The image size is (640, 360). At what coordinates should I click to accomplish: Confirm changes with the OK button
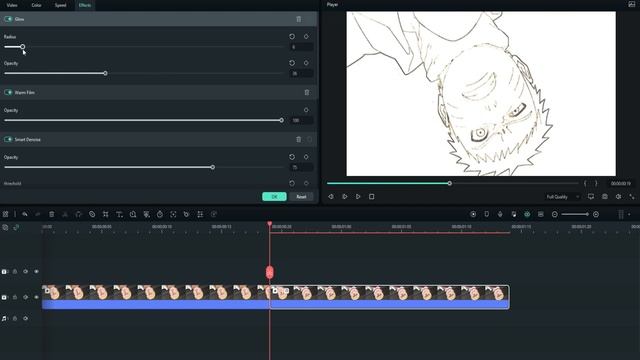[274, 197]
